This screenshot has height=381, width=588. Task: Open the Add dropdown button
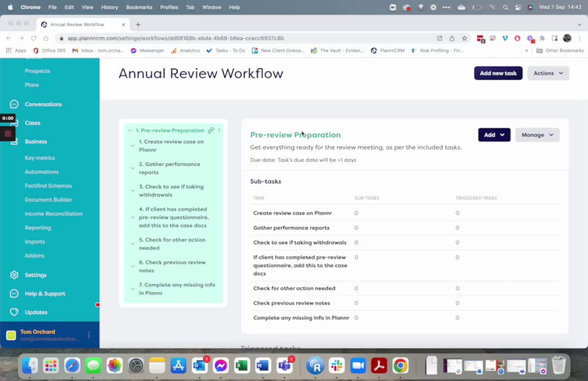point(494,135)
